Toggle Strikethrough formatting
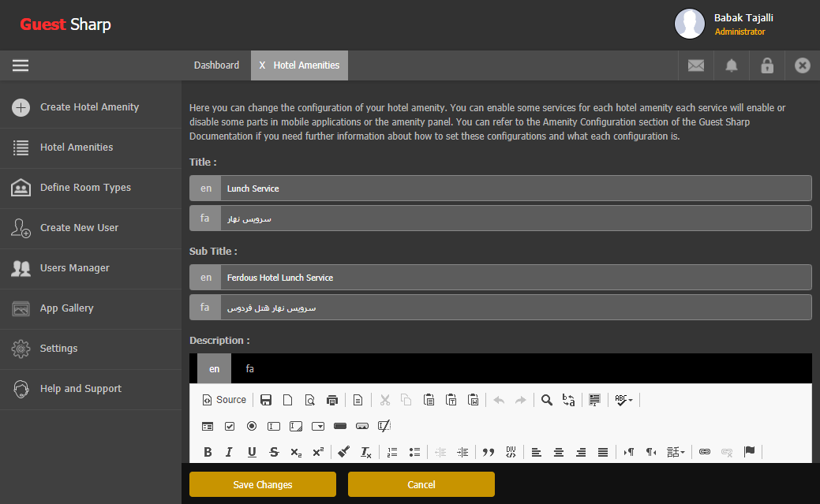820x504 pixels. pos(274,452)
